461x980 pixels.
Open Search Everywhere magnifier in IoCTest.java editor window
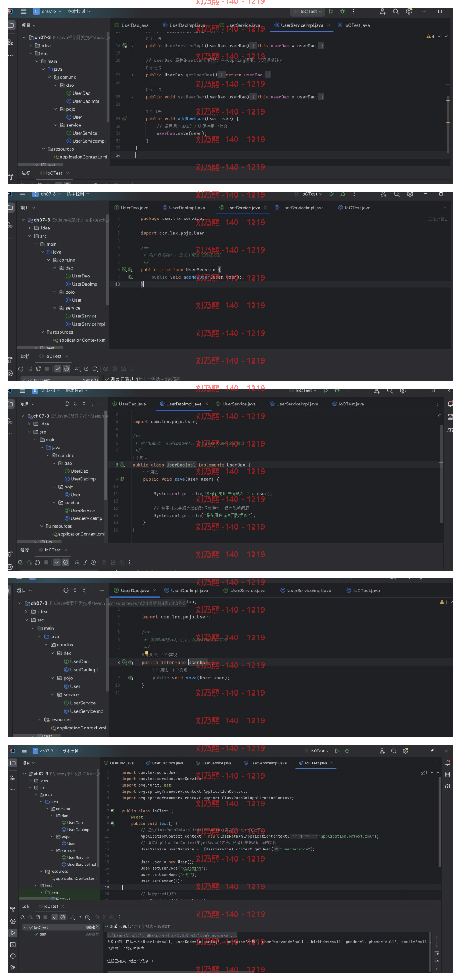394,751
